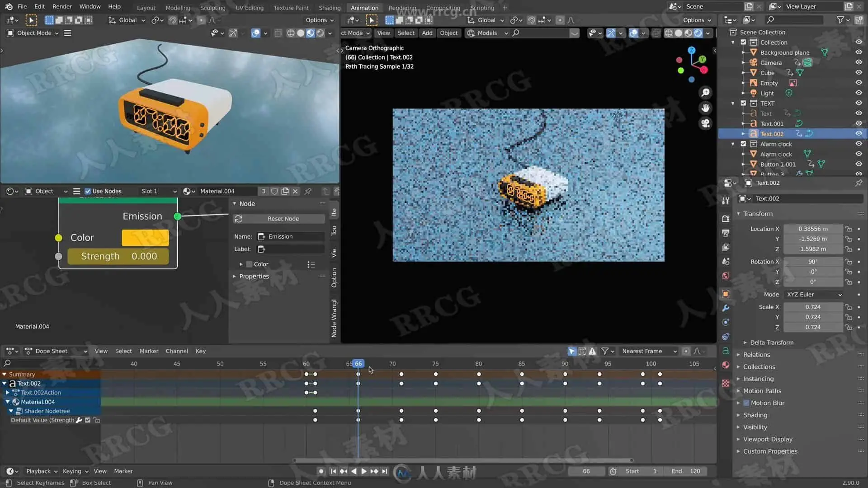
Task: Open the Nearest Frame dropdown
Action: coord(649,351)
